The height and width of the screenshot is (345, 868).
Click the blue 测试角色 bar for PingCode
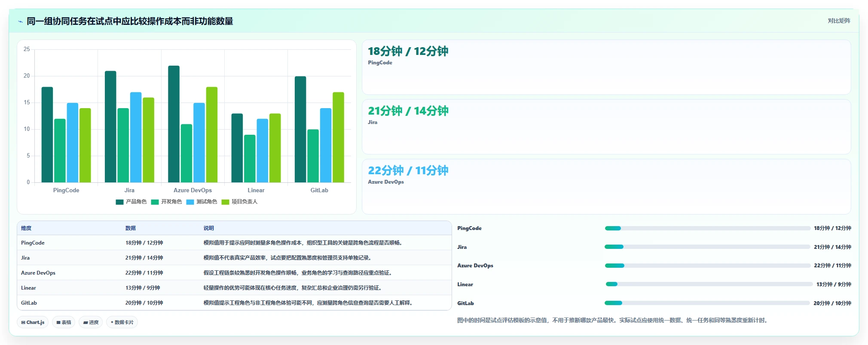point(73,142)
